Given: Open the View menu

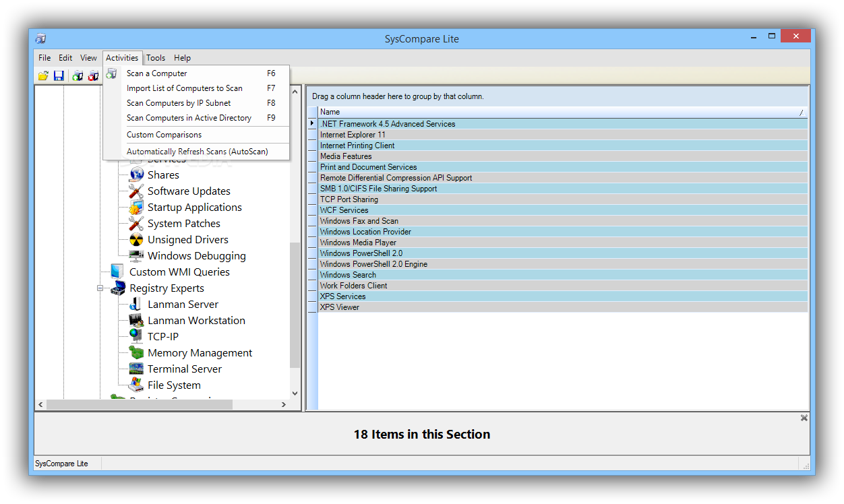Looking at the screenshot, I should pos(88,58).
